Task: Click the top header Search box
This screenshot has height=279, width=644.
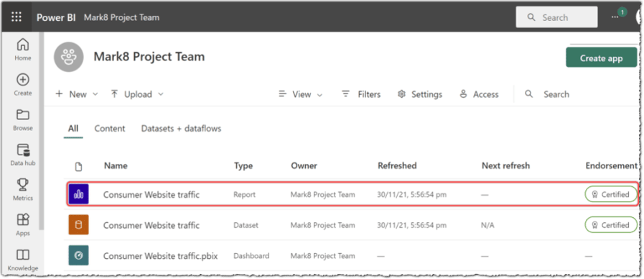Action: point(556,17)
